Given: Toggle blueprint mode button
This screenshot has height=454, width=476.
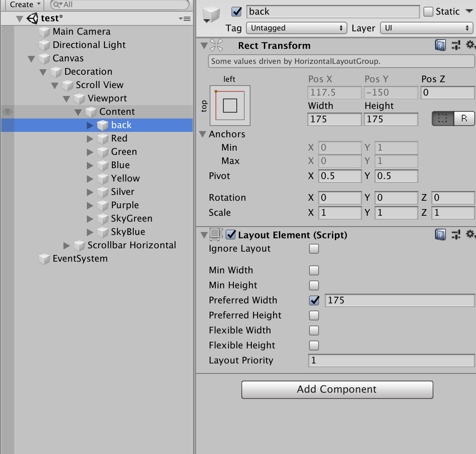Looking at the screenshot, I should coord(443,119).
